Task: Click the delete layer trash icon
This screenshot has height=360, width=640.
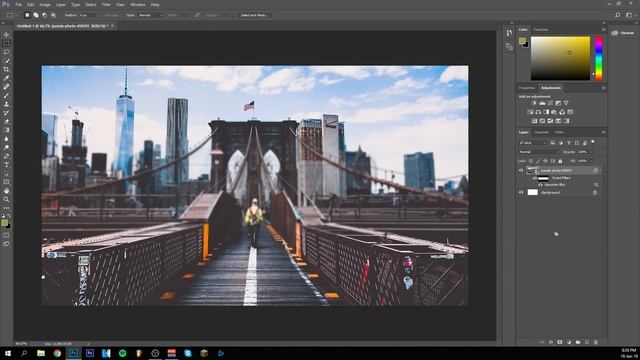Action: (596, 342)
